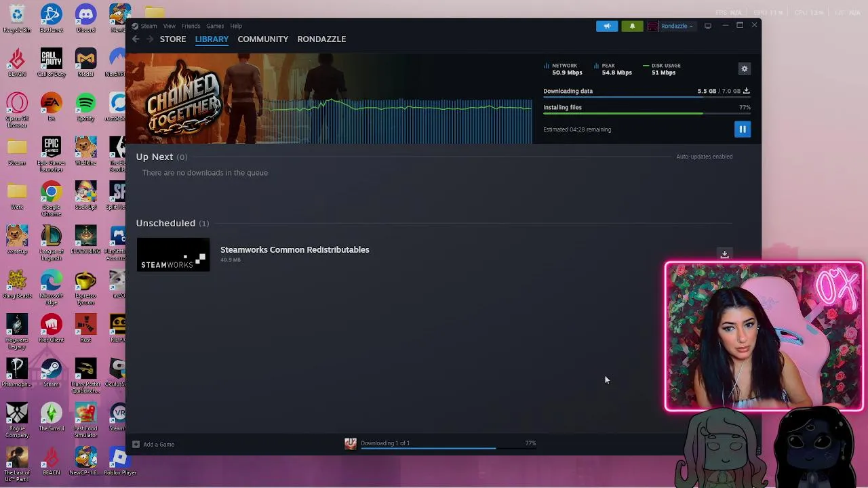Open the COMMUNITY tab
The width and height of the screenshot is (868, 488).
[x=263, y=39]
